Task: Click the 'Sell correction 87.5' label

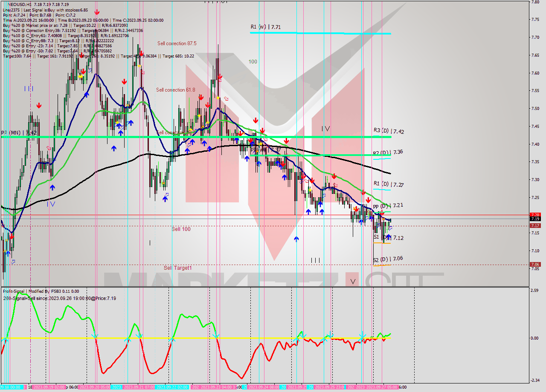Action: pos(177,43)
